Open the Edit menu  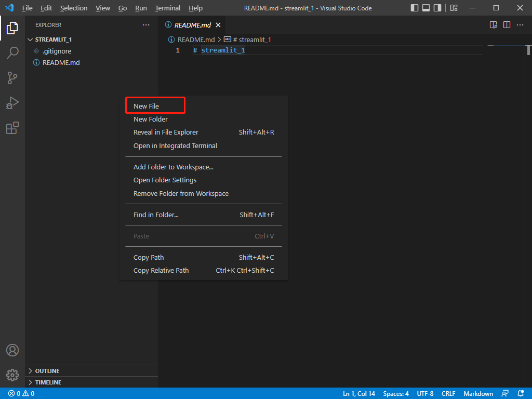point(46,8)
